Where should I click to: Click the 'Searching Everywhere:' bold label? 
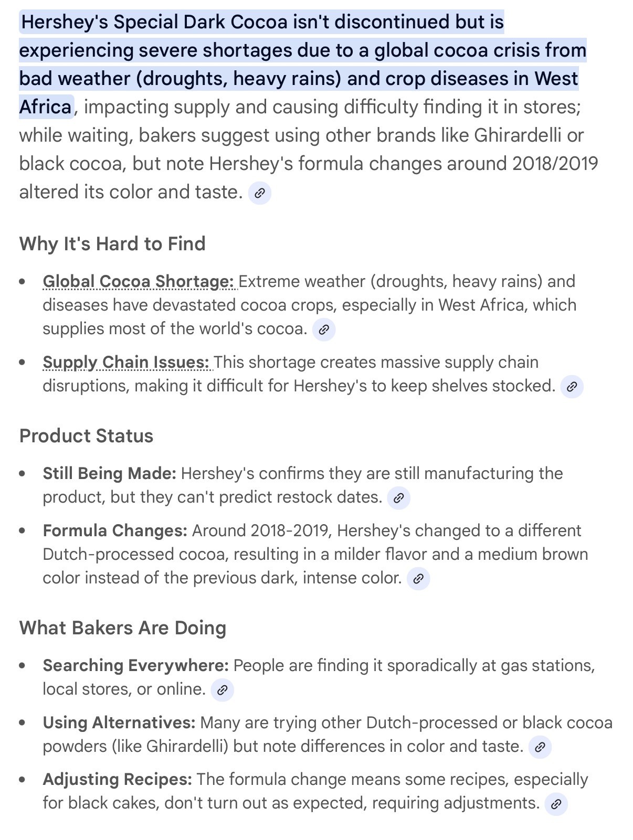[x=136, y=666]
